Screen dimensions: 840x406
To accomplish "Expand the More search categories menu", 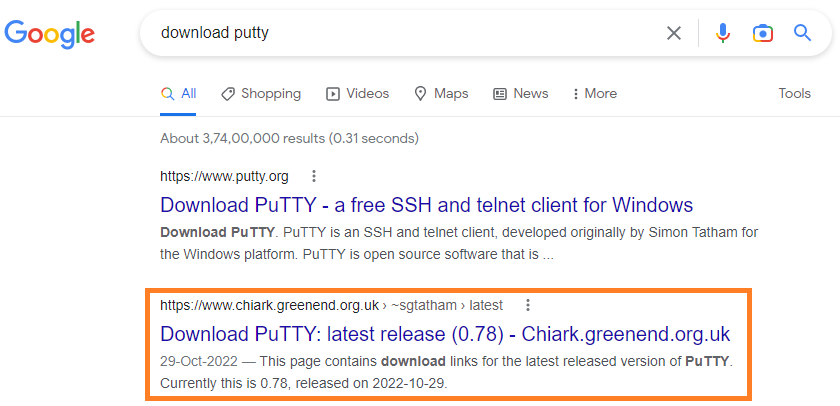I will tap(594, 94).
